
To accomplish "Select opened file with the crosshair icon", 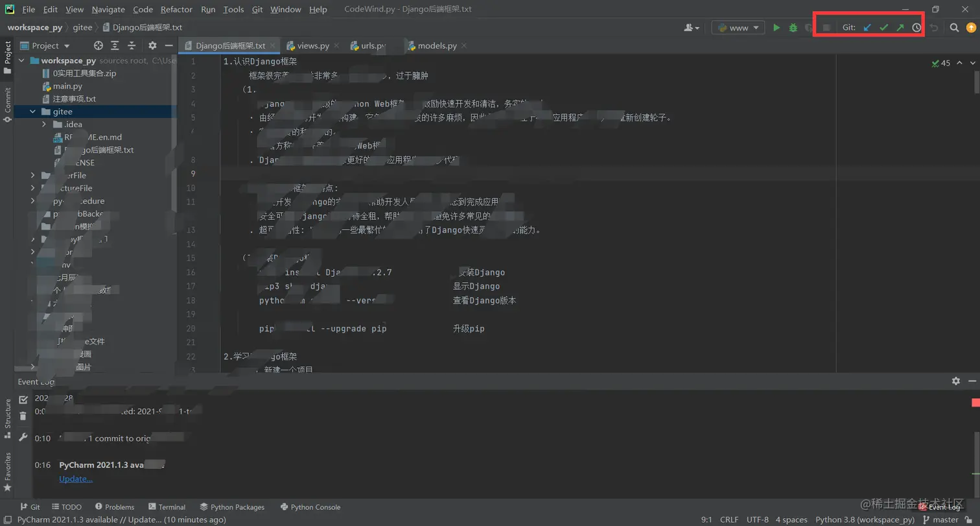I will pyautogui.click(x=99, y=45).
